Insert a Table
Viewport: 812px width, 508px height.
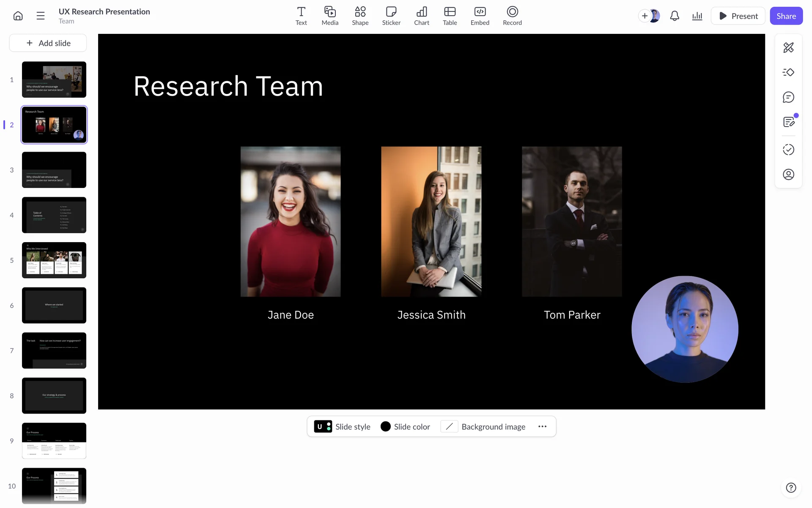450,16
